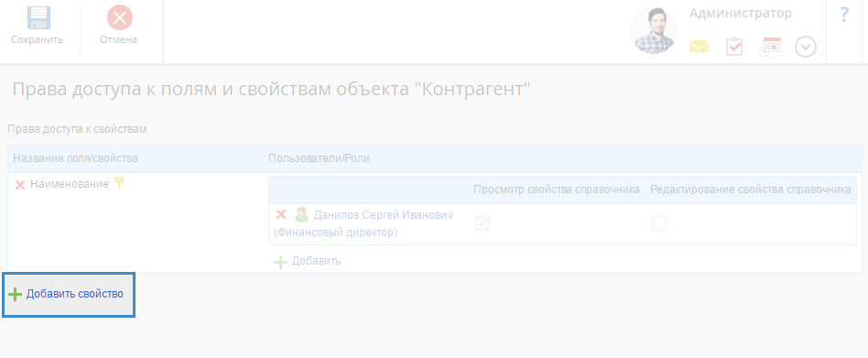The image size is (868, 358).
Task: Expand the circled chevron user menu
Action: (x=806, y=47)
